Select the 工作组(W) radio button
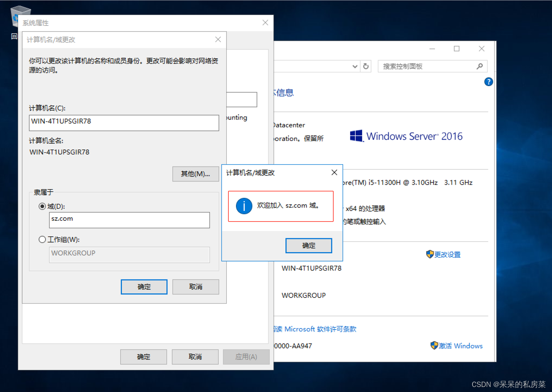The height and width of the screenshot is (392, 552). [x=42, y=239]
